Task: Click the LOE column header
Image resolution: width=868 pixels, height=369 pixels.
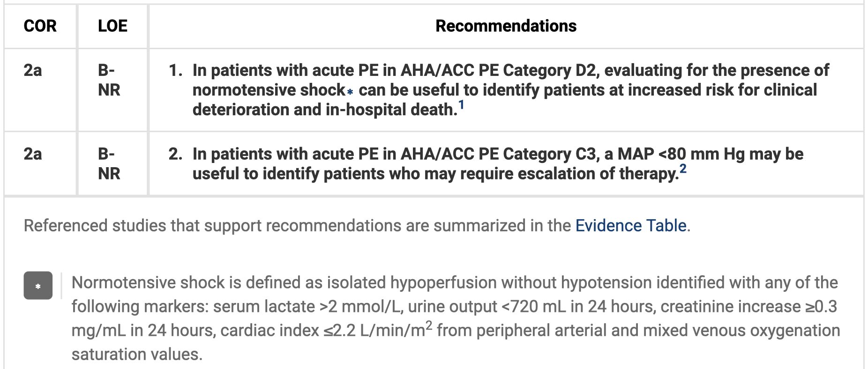Action: point(112,26)
